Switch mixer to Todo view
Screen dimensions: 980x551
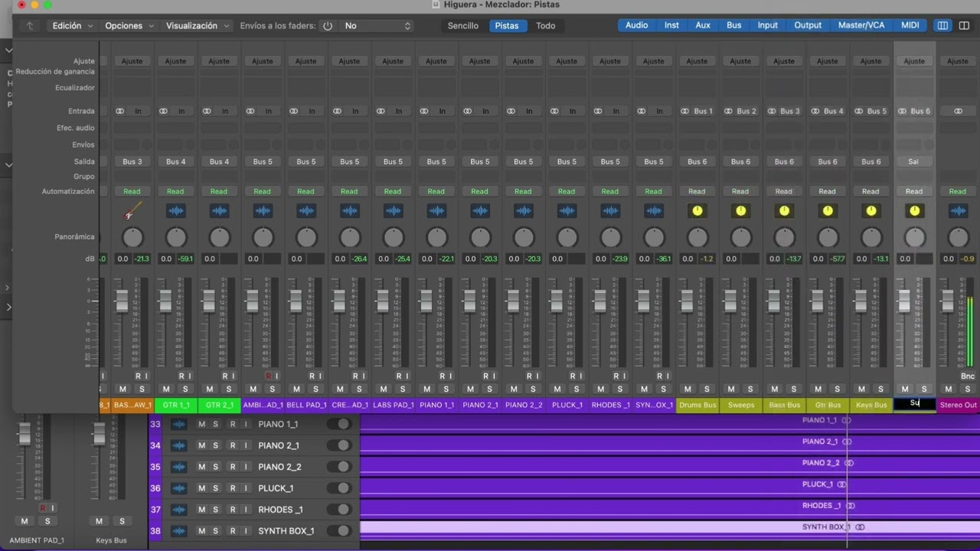click(546, 25)
